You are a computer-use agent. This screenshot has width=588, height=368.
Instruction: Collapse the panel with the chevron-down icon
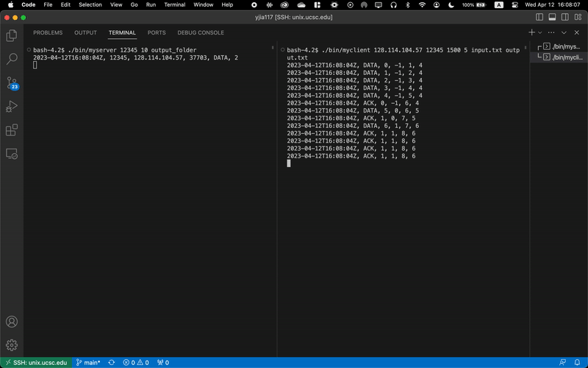564,32
